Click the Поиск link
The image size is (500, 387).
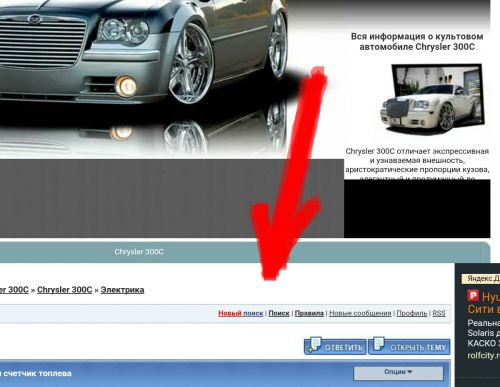279,313
